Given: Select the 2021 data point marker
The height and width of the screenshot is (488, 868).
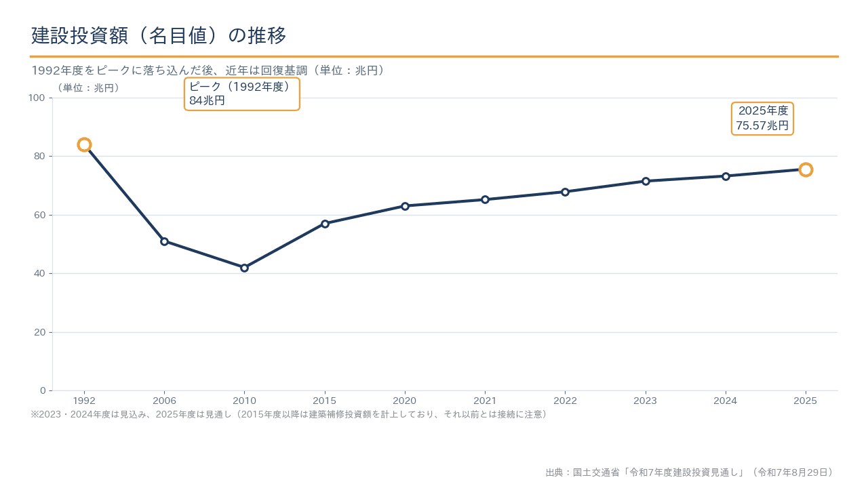Looking at the screenshot, I should [485, 199].
